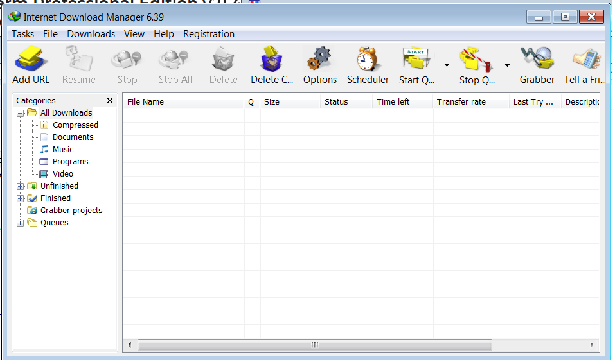The width and height of the screenshot is (615, 364).
Task: Click the Delete Completed toolbar icon
Action: (x=271, y=60)
